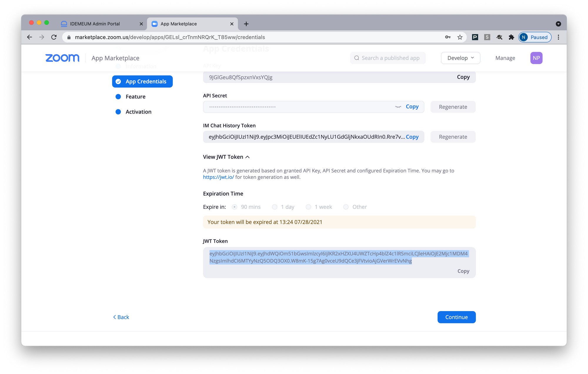Reload the current page
The height and width of the screenshot is (374, 588).
tap(54, 37)
